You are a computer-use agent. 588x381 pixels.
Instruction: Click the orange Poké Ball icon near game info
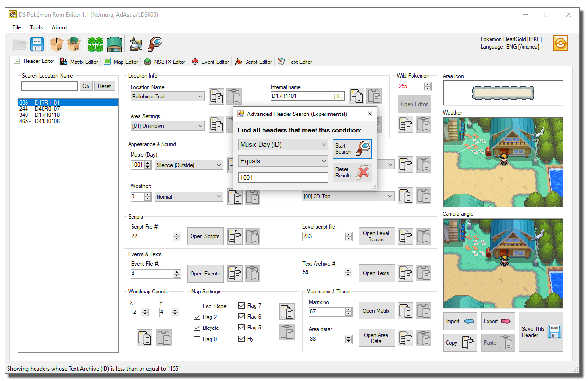[x=560, y=43]
